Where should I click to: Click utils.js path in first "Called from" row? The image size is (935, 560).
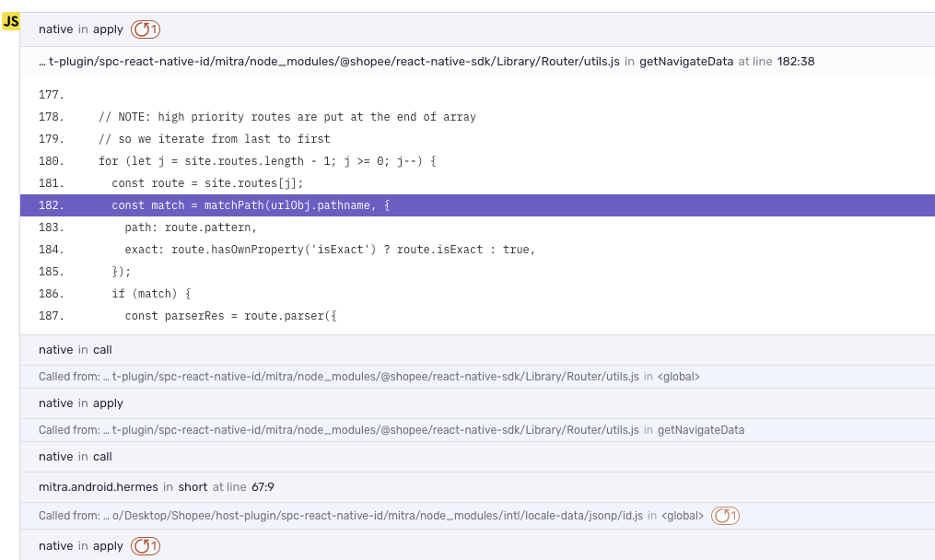coord(368,377)
